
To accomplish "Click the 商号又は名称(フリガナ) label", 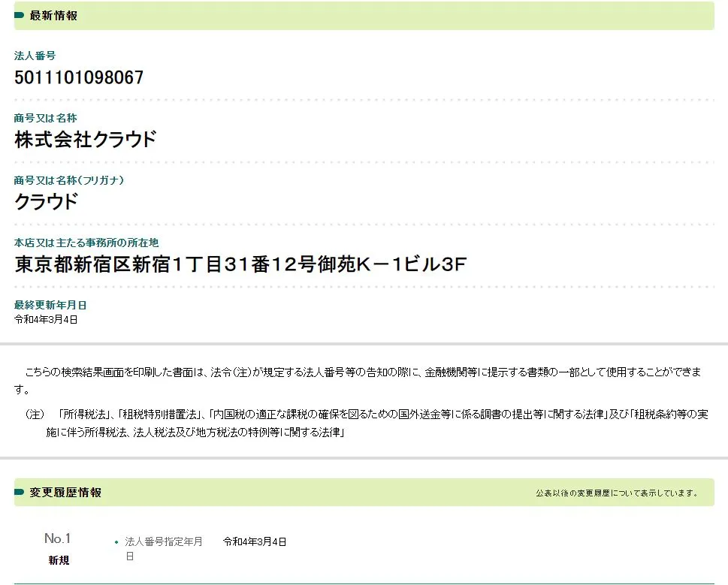I will (69, 180).
